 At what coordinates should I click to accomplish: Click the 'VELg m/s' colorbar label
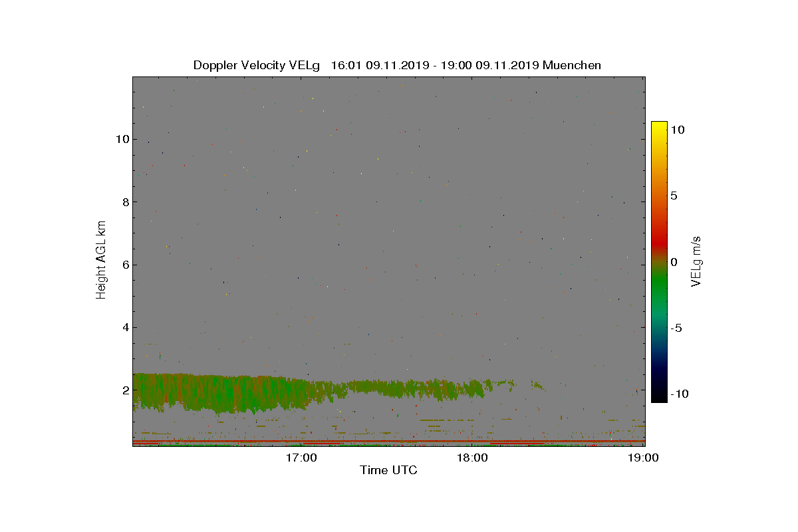[696, 261]
